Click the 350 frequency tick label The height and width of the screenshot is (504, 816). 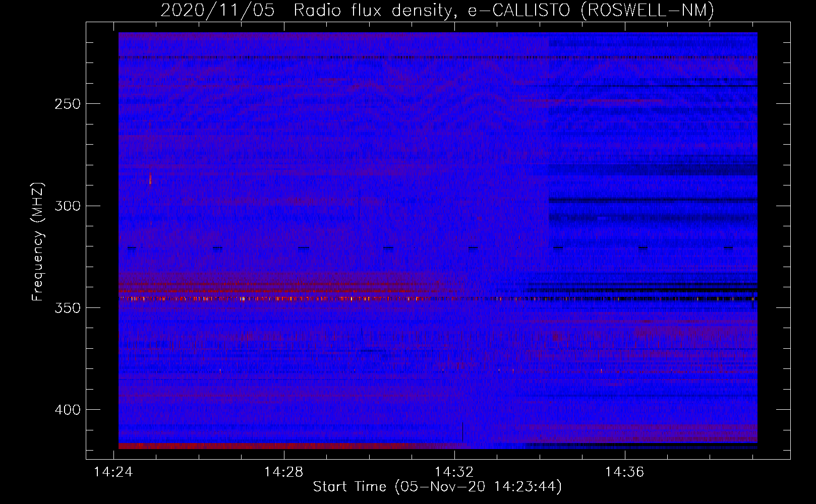pos(68,308)
